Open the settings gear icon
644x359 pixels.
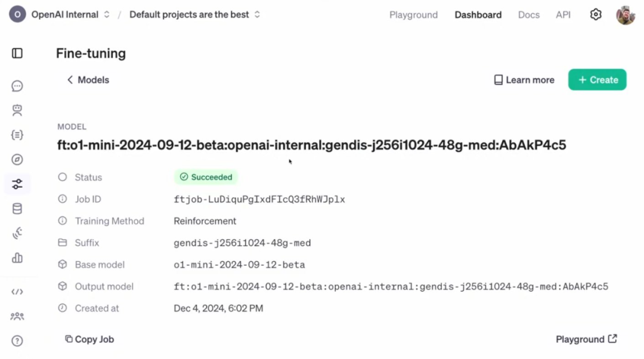[596, 14]
